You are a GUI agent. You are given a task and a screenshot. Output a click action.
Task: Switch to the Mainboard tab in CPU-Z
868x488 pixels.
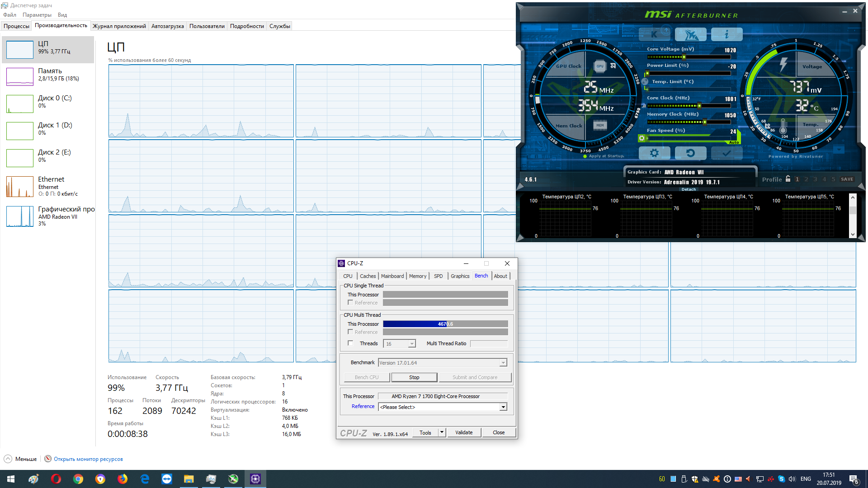[x=392, y=276]
